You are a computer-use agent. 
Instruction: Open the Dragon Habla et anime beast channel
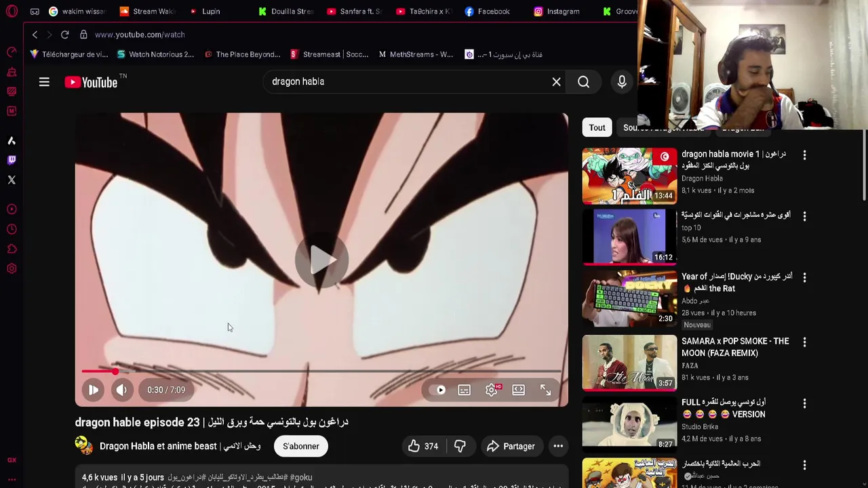(180, 446)
